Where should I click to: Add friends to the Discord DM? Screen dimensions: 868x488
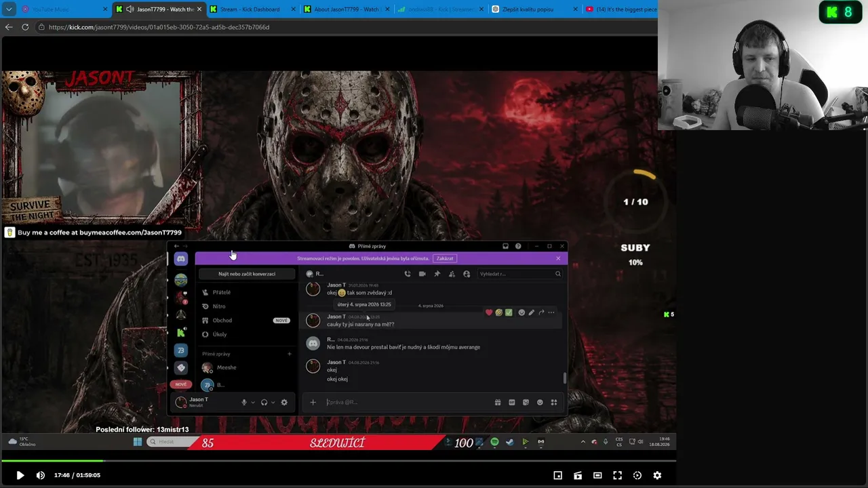[452, 274]
